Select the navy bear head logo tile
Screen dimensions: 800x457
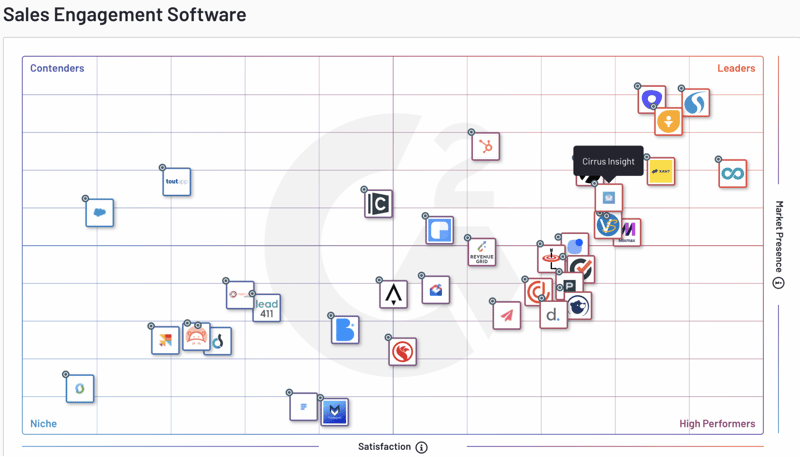pos(579,306)
